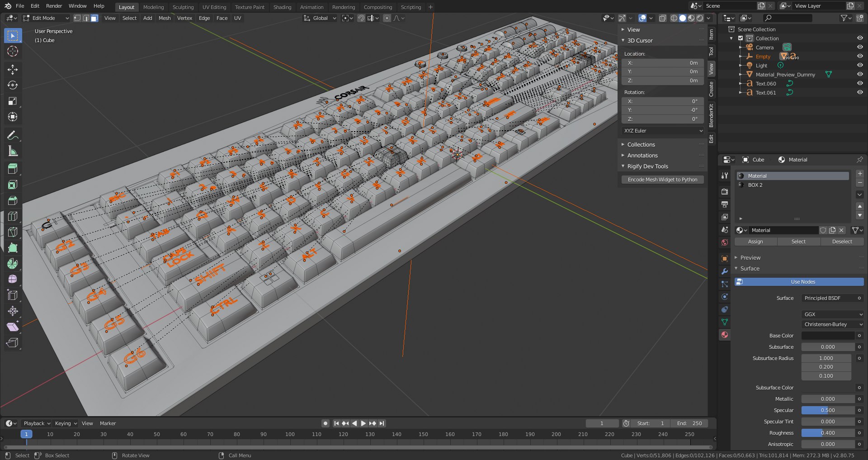Choose the Inset Faces tool
The width and height of the screenshot is (868, 460).
13,185
